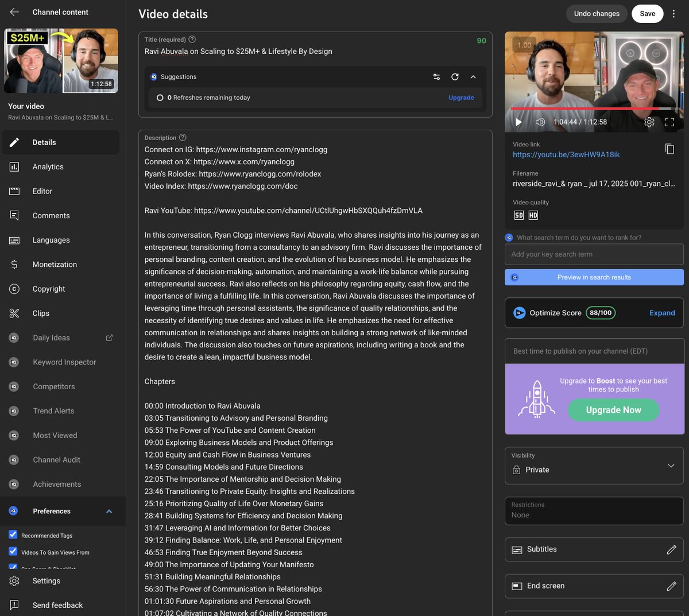Open Trend Alerts

point(61,411)
